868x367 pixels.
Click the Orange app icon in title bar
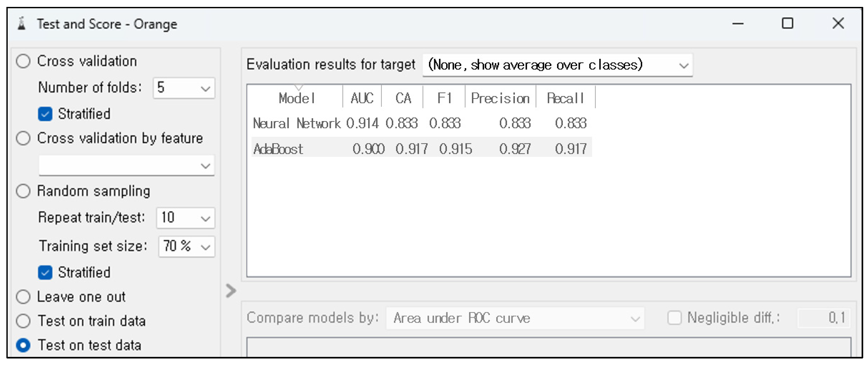click(x=22, y=24)
